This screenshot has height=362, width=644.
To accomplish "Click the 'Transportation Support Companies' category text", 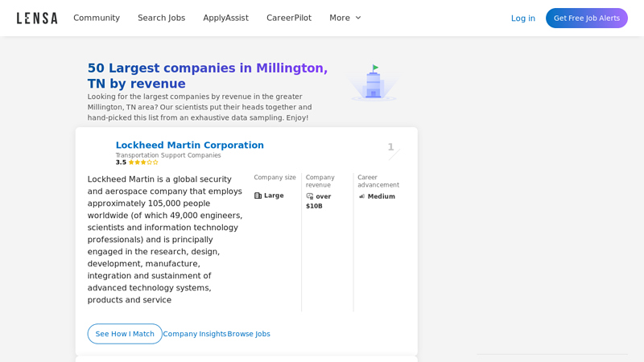I will [168, 155].
